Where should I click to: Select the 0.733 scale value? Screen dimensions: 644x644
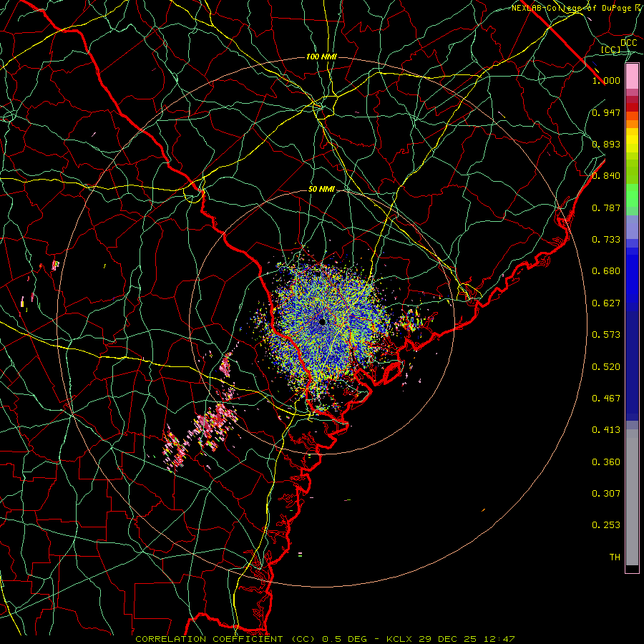pyautogui.click(x=606, y=240)
